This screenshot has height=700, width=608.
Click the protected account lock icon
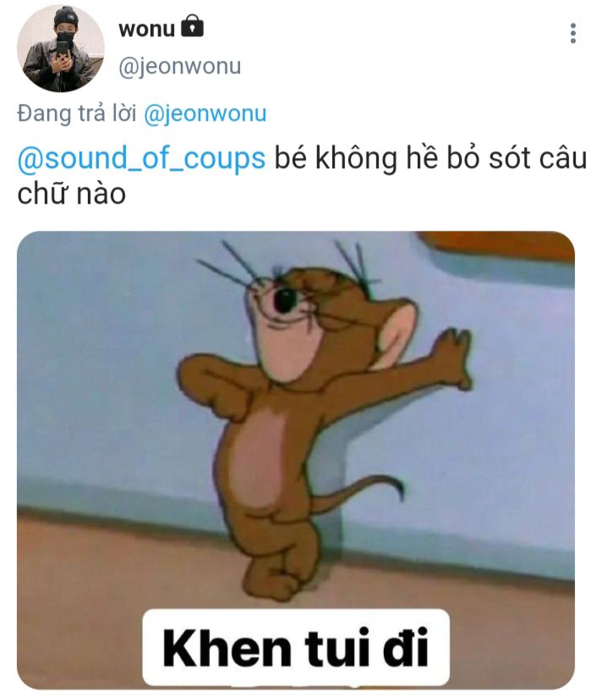click(192, 26)
